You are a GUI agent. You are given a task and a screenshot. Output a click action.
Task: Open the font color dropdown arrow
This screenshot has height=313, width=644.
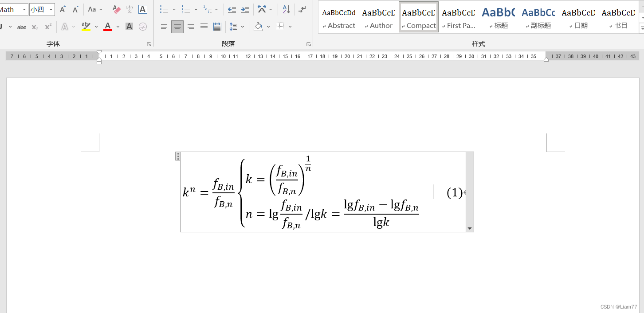click(118, 27)
